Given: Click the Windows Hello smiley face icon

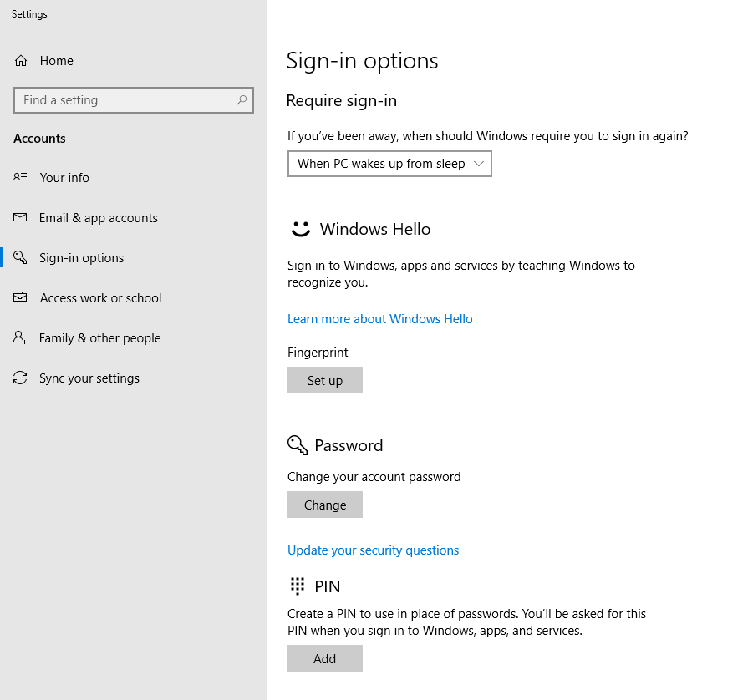Looking at the screenshot, I should click(x=300, y=229).
